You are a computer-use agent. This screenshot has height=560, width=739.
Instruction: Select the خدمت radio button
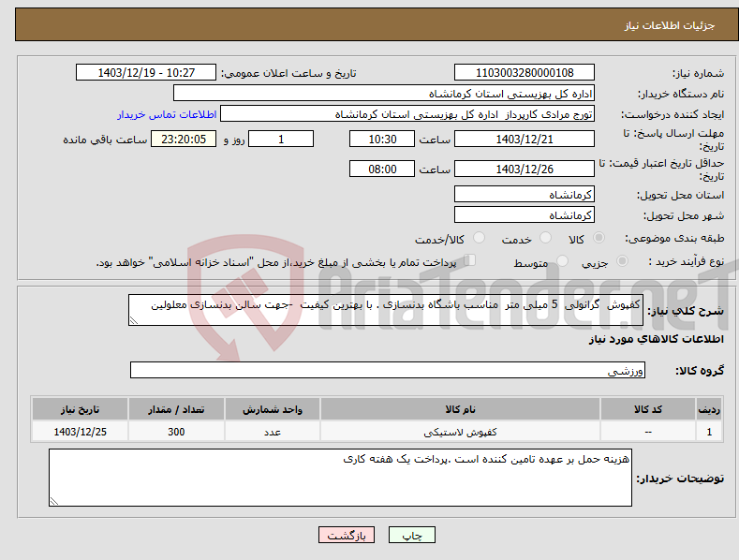pyautogui.click(x=545, y=238)
